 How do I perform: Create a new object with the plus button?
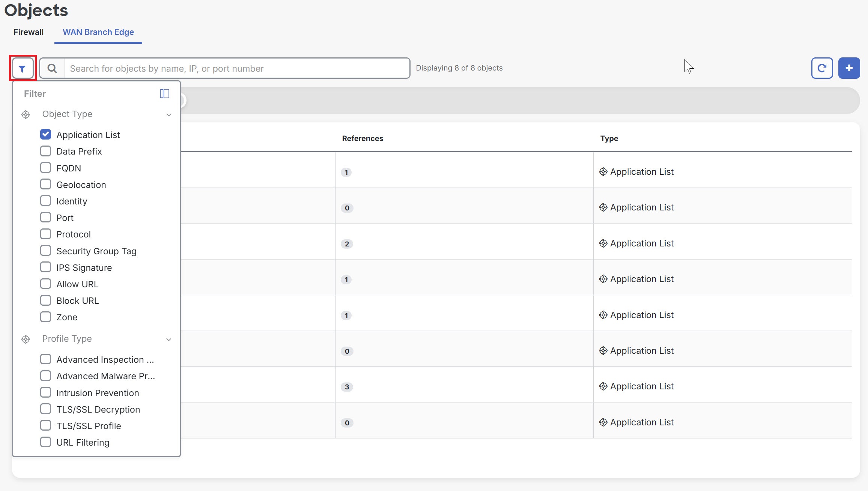pos(849,68)
